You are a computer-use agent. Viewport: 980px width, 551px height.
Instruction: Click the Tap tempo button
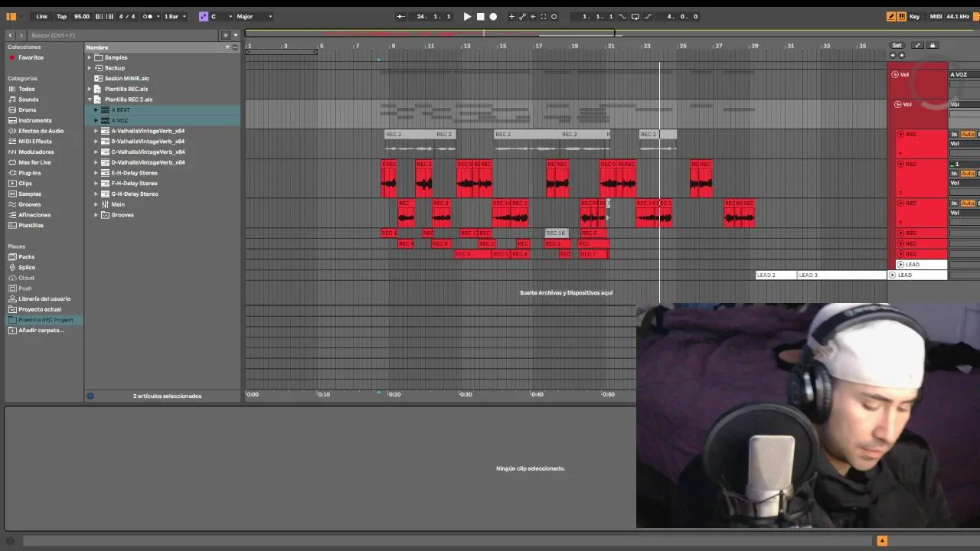pyautogui.click(x=61, y=16)
